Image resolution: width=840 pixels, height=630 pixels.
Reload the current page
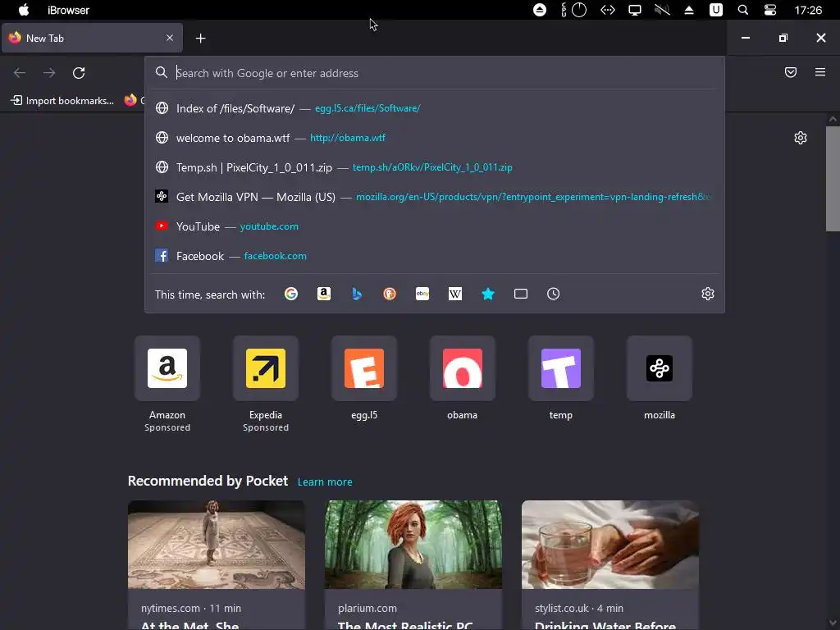point(79,72)
